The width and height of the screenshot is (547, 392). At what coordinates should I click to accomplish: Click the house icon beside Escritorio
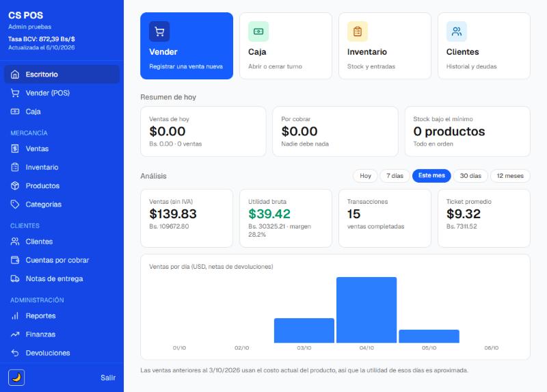tap(14, 75)
